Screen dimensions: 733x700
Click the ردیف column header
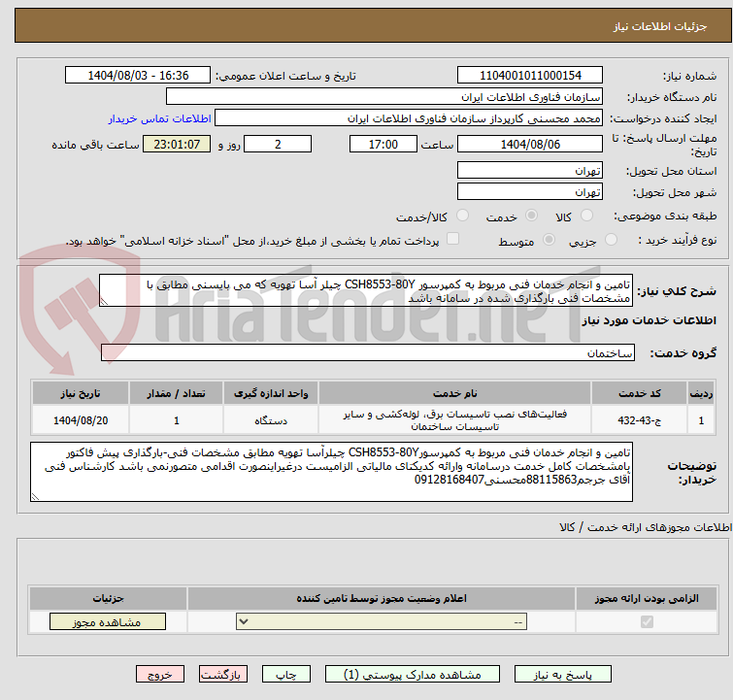point(701,393)
